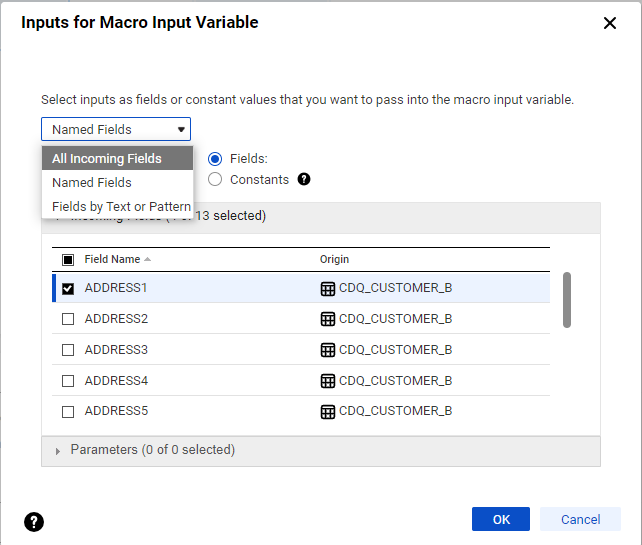Select the Fields radio button
The width and height of the screenshot is (642, 545).
tap(215, 158)
